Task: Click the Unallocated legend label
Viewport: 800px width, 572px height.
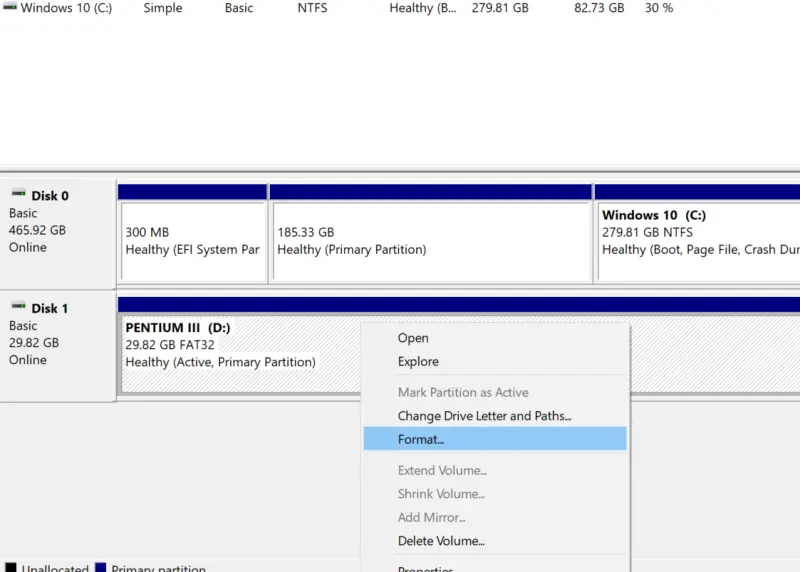Action: [55, 568]
